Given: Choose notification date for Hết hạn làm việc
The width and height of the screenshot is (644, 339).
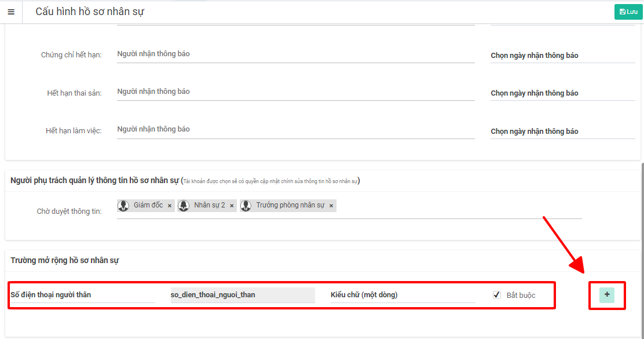Looking at the screenshot, I should 562,132.
